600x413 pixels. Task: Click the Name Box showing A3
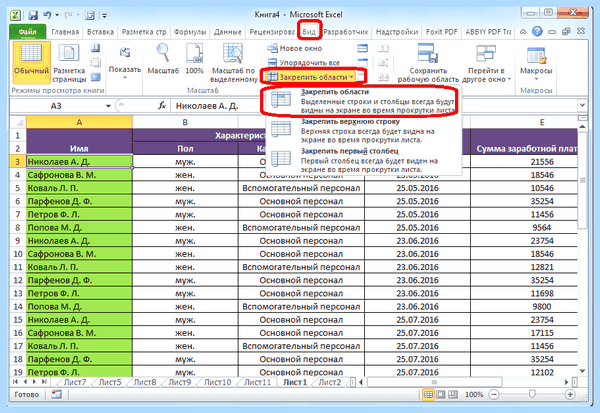[x=56, y=106]
